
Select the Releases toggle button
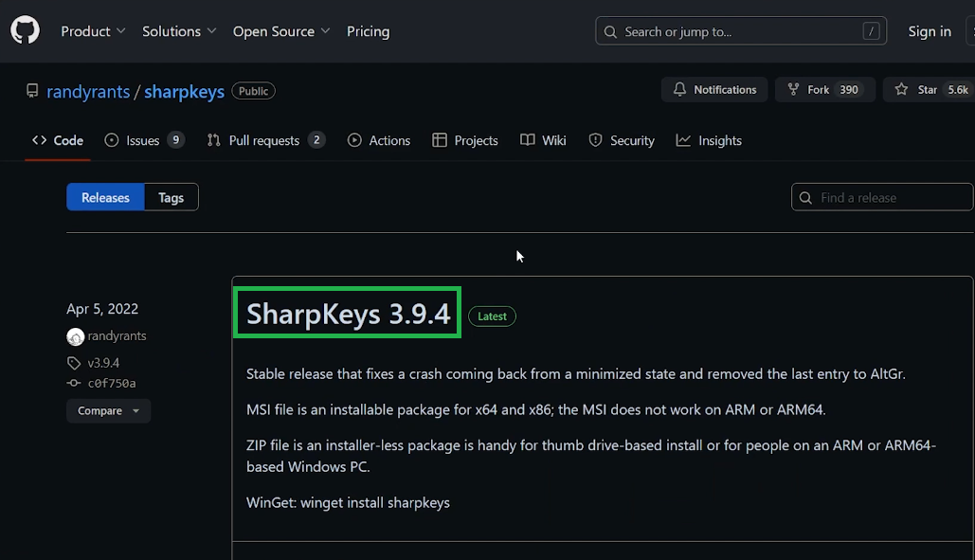(105, 197)
